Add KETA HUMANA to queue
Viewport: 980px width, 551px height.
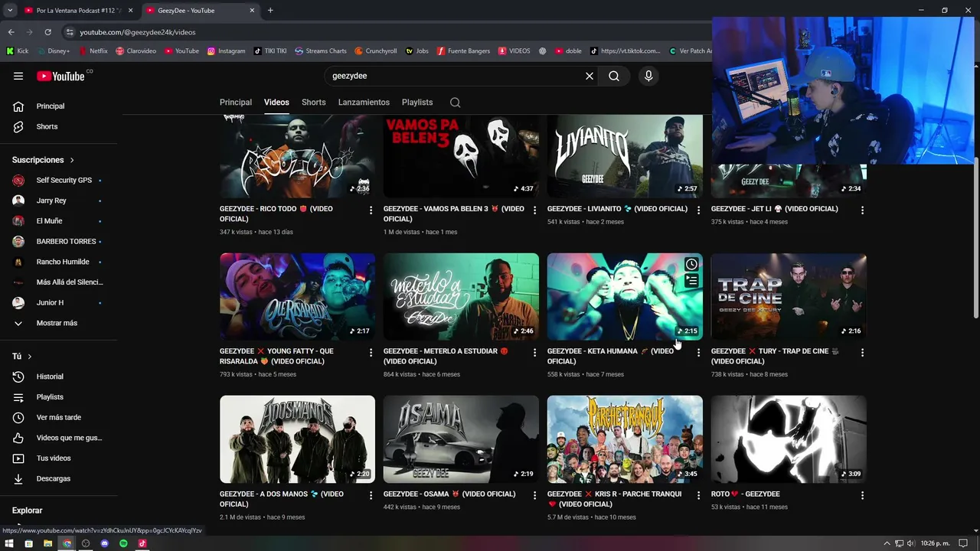691,281
